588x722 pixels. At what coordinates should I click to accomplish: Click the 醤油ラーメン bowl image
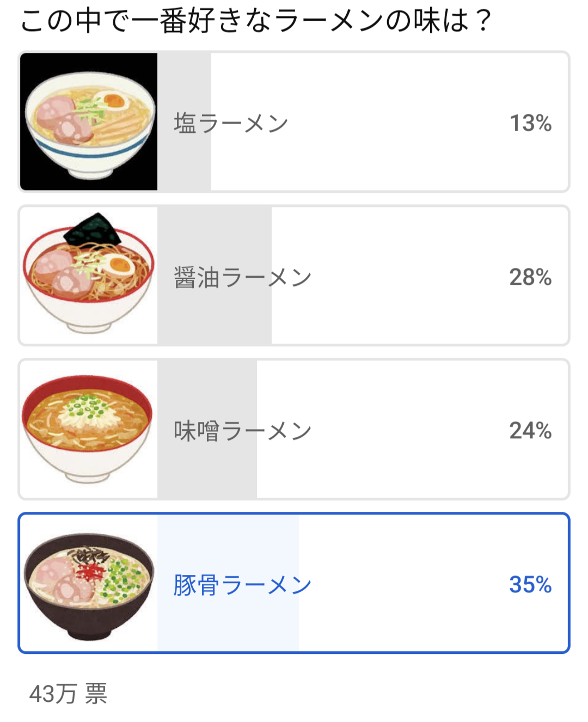point(89,276)
